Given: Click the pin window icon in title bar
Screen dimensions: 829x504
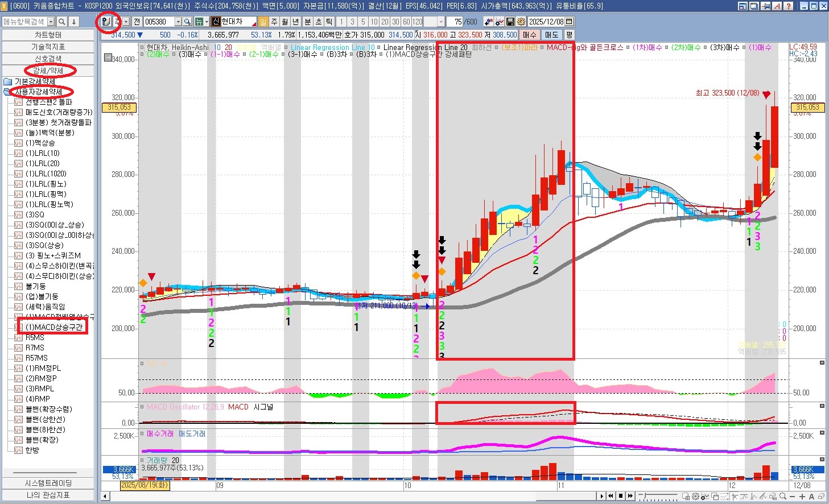Looking at the screenshot, I should (765, 6).
